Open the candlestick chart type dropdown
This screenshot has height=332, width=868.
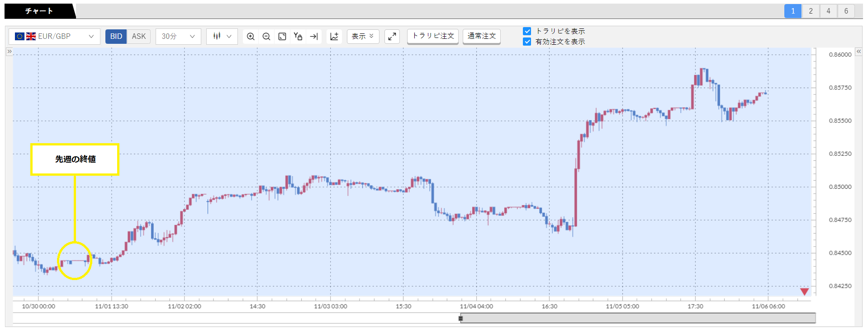(x=222, y=37)
